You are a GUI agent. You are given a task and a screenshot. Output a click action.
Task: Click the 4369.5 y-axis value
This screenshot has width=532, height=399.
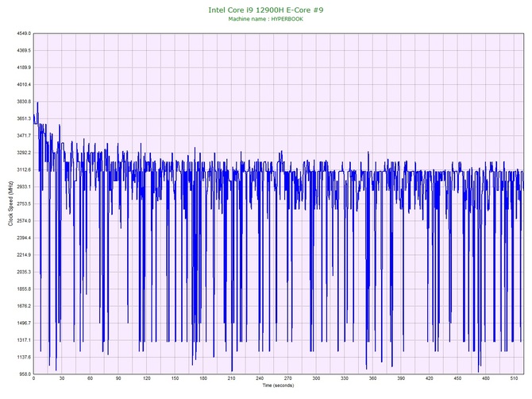point(24,51)
